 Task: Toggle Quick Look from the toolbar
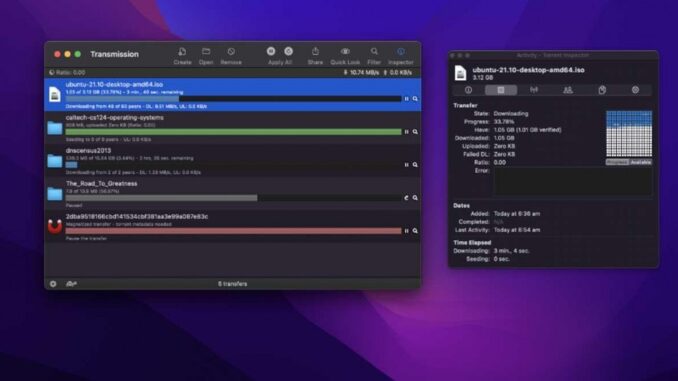(x=345, y=51)
